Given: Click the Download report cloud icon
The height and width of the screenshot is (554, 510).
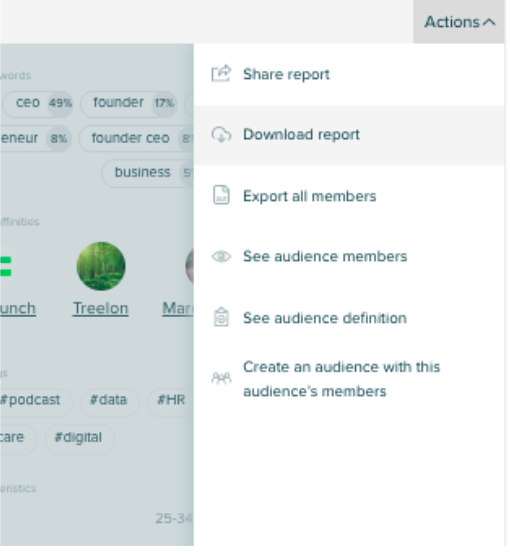Looking at the screenshot, I should pyautogui.click(x=221, y=135).
